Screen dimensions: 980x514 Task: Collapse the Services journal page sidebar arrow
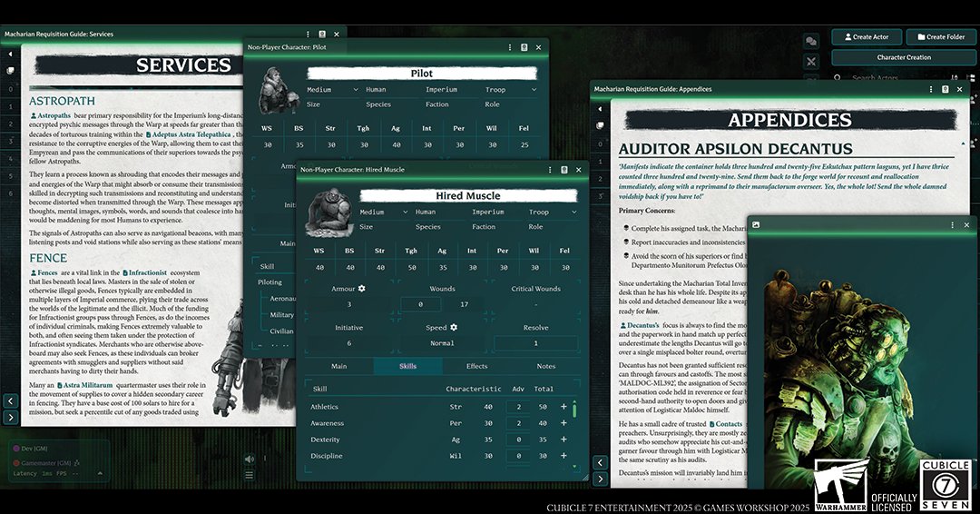(10, 54)
